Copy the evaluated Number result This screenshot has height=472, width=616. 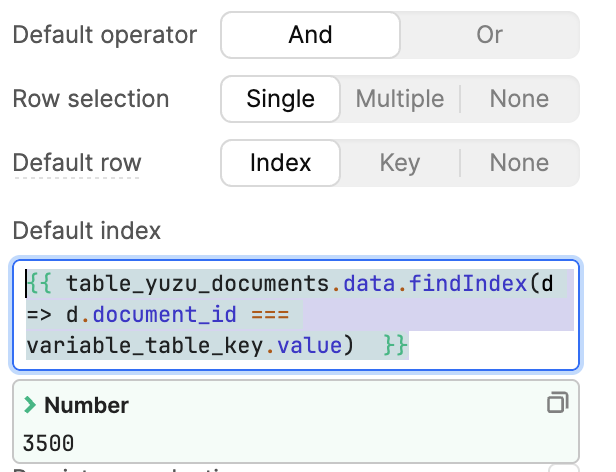(x=557, y=404)
